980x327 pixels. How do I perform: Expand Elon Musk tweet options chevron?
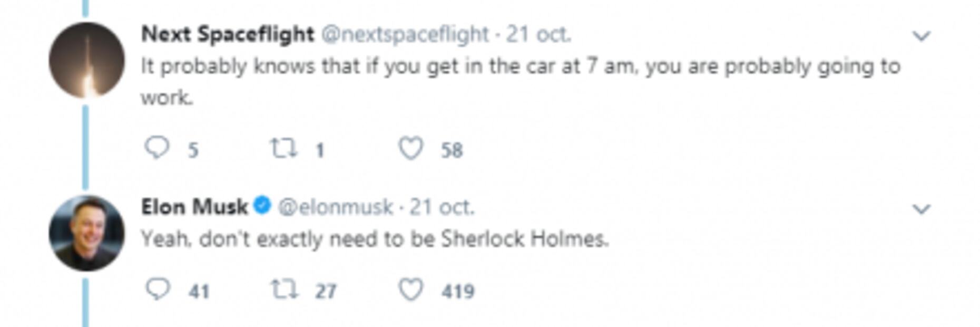click(x=922, y=209)
